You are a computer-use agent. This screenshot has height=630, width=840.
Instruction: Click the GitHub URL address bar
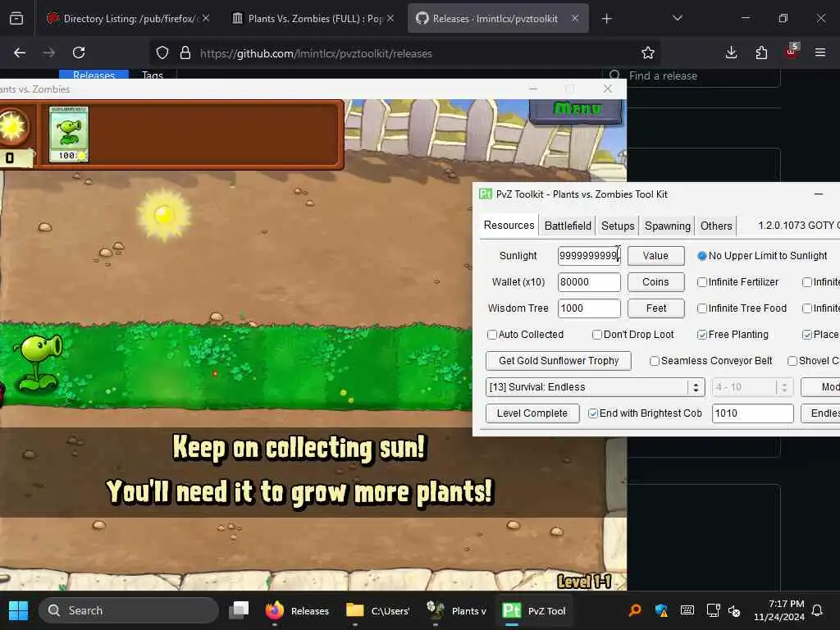[x=404, y=53]
